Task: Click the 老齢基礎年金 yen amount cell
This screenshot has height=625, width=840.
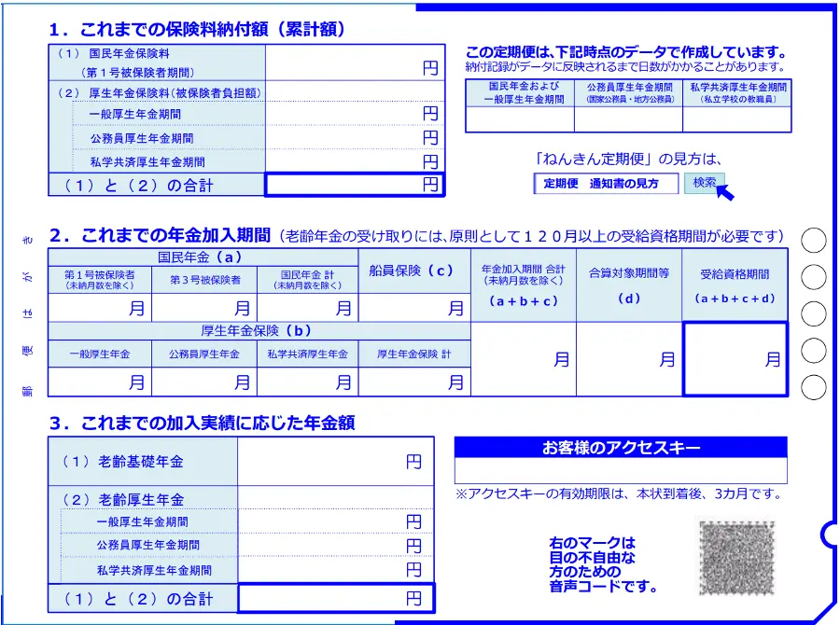Action: tap(336, 462)
